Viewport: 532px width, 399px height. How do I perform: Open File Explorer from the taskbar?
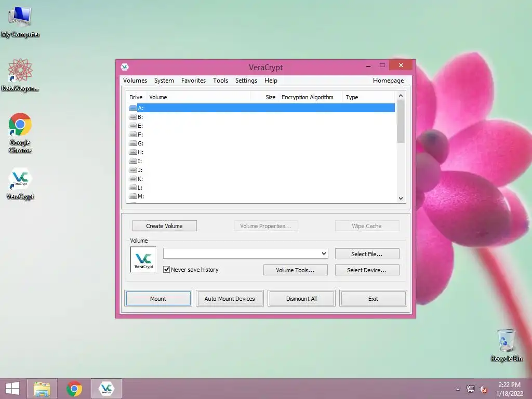(x=42, y=389)
